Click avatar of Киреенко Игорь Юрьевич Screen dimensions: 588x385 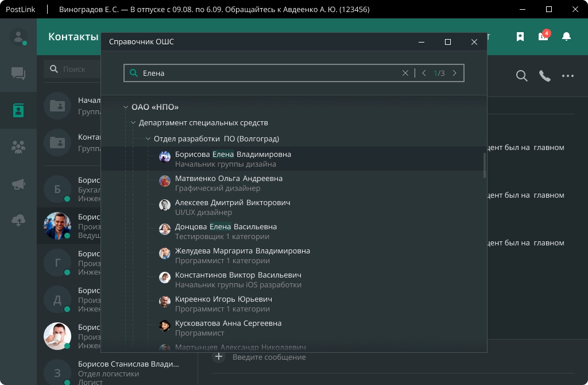tap(165, 301)
